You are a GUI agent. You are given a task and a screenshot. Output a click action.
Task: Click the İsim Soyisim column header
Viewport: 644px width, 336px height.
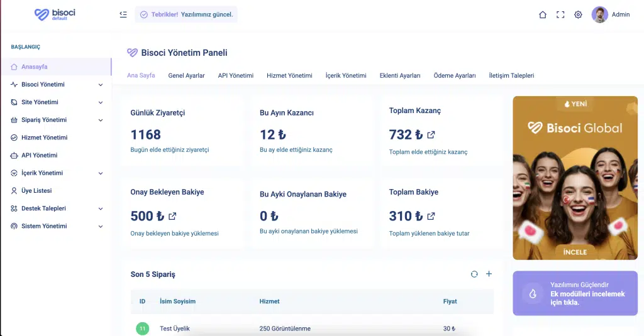point(177,301)
